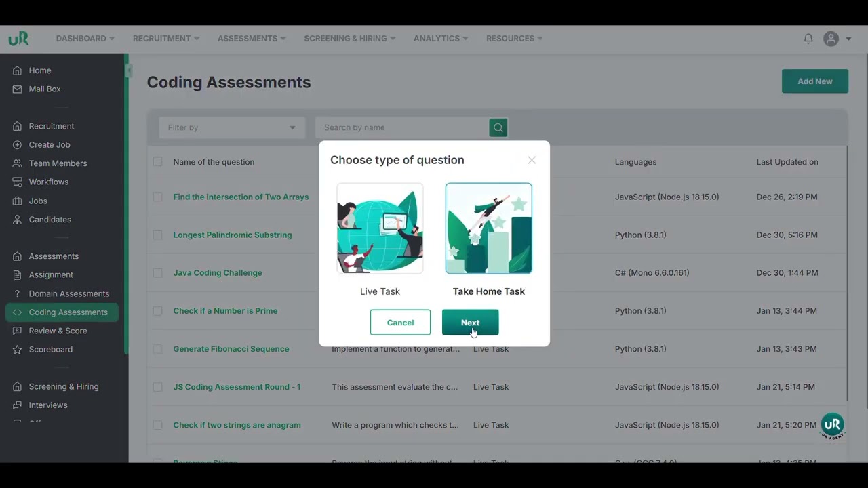Click the C# (Mono 6.6.0.161) language cell

tap(652, 272)
